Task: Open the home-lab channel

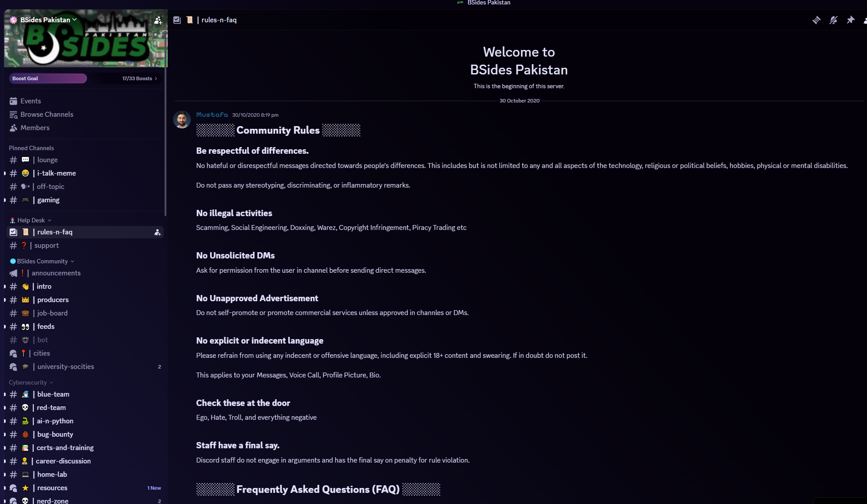Action: (84, 475)
